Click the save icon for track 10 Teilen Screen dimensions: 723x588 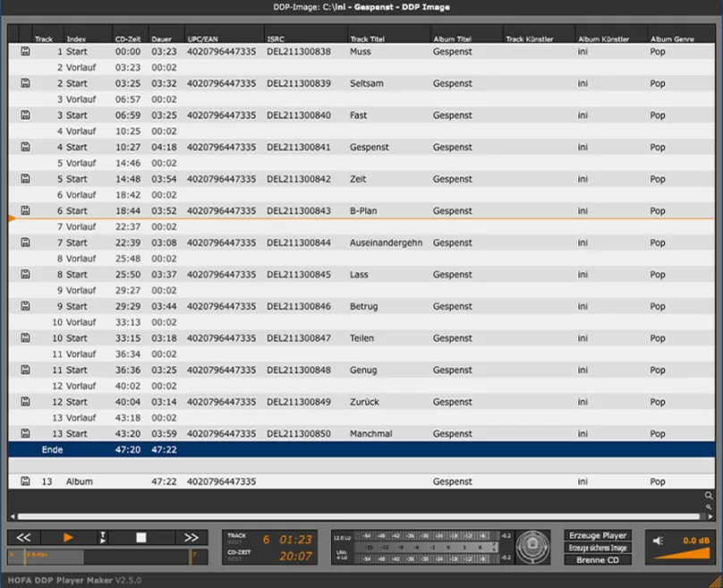click(25, 337)
